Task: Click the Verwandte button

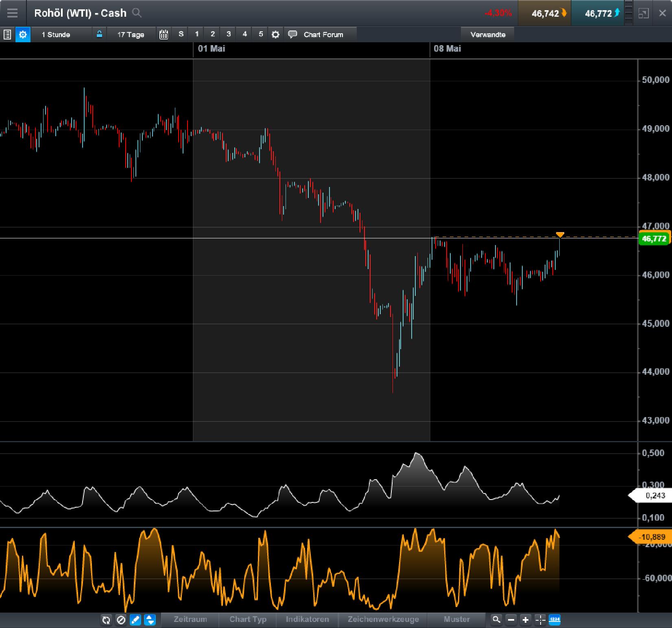Action: click(x=488, y=35)
